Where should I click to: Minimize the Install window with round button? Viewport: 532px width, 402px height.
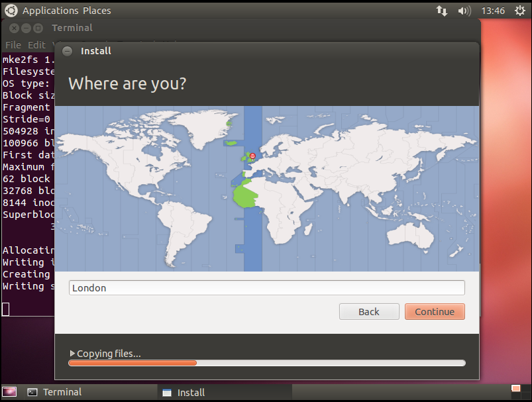point(67,51)
